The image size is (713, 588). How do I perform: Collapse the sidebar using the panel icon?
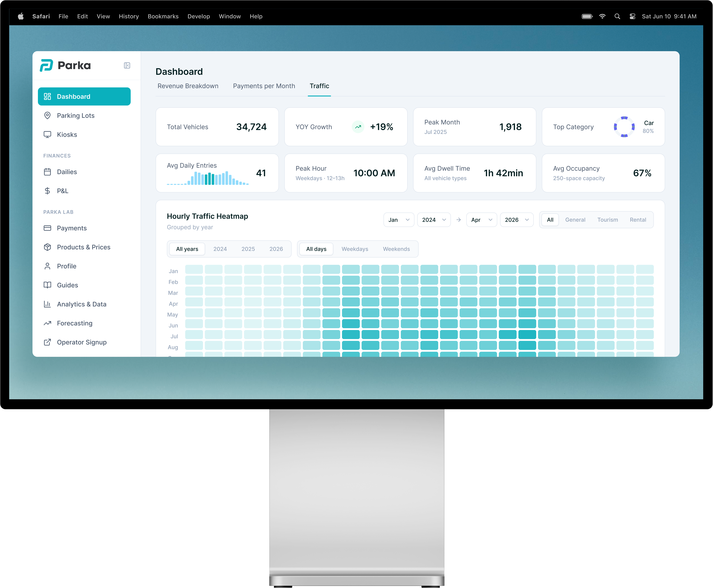[127, 65]
